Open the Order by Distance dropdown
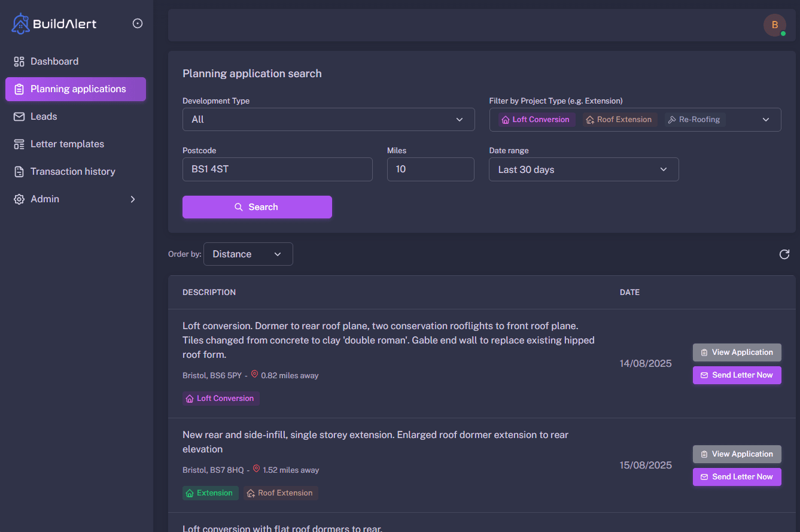Screen dimensions: 800x532 [x=248, y=254]
